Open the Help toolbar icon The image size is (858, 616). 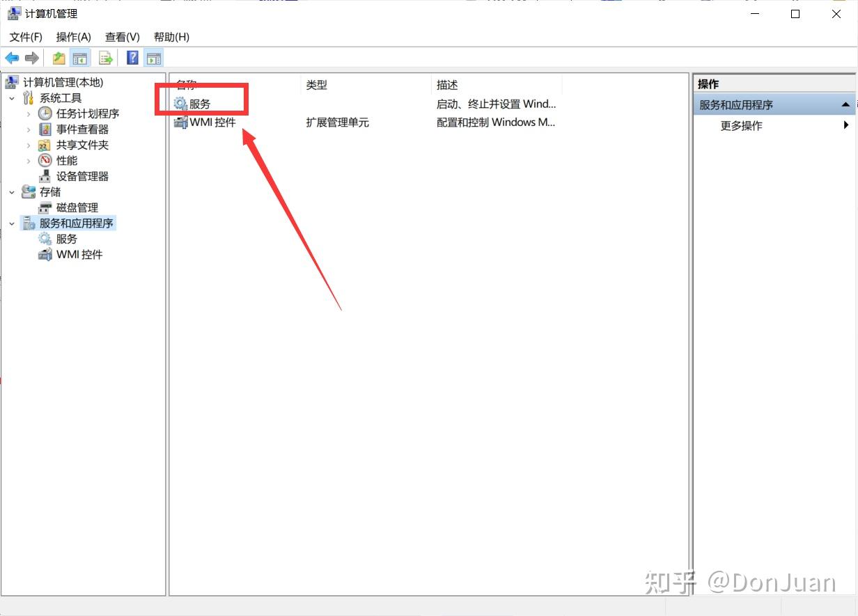click(x=132, y=58)
